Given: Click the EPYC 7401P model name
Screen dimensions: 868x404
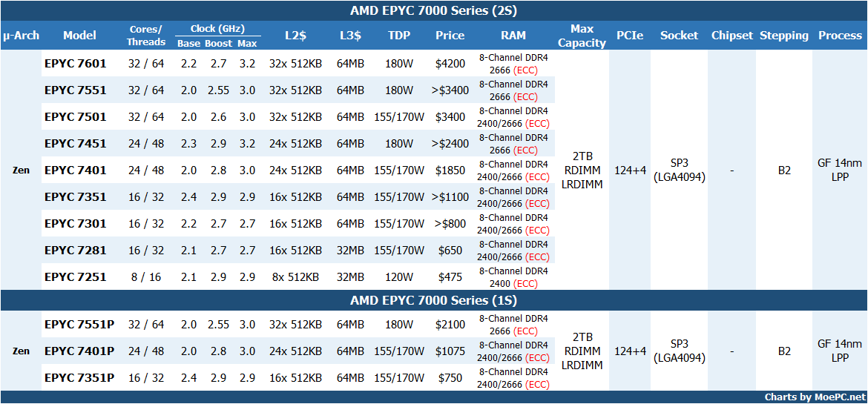Looking at the screenshot, I should point(79,351).
